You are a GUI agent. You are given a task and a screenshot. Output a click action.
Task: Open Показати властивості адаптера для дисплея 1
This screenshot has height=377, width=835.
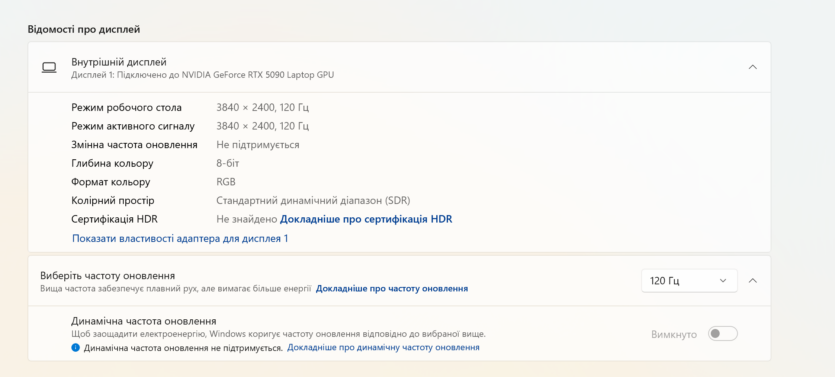click(x=180, y=239)
